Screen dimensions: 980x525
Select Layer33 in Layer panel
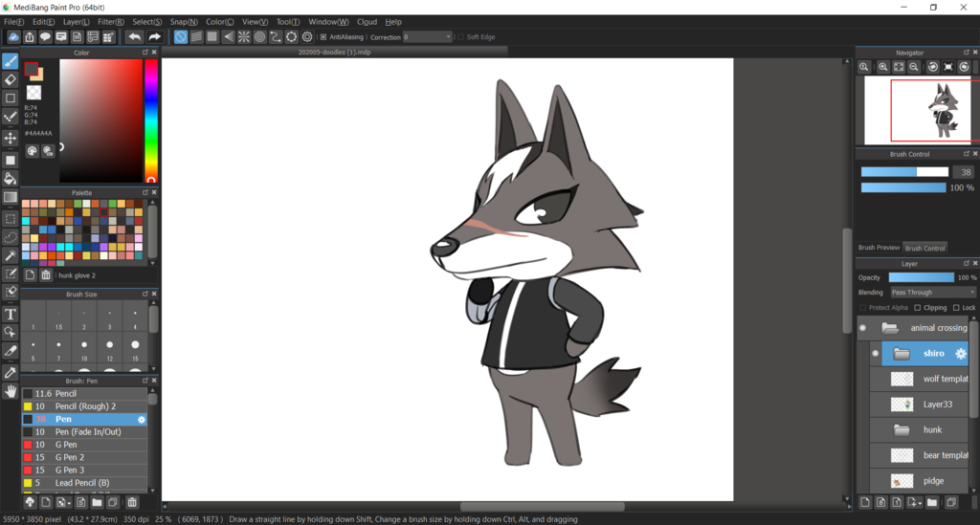tap(920, 405)
